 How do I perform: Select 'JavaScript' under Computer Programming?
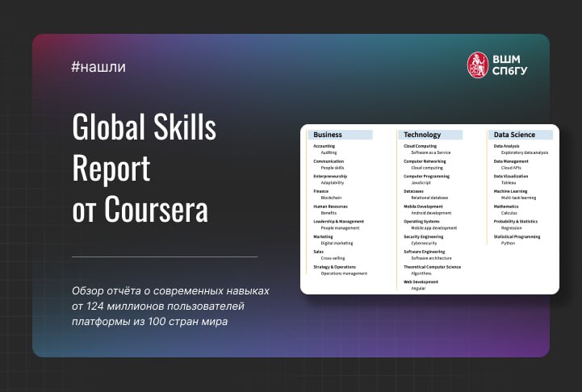point(421,182)
